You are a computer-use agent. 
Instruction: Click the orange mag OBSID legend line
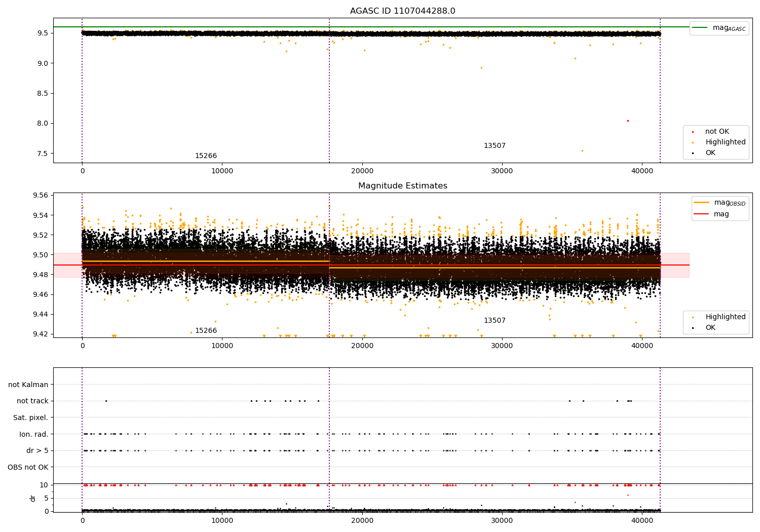pyautogui.click(x=702, y=203)
